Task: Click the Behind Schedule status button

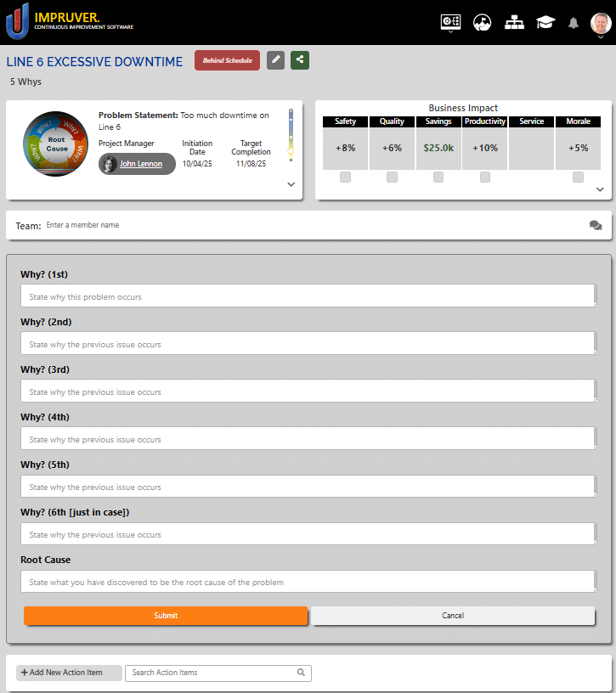Action: click(x=227, y=60)
